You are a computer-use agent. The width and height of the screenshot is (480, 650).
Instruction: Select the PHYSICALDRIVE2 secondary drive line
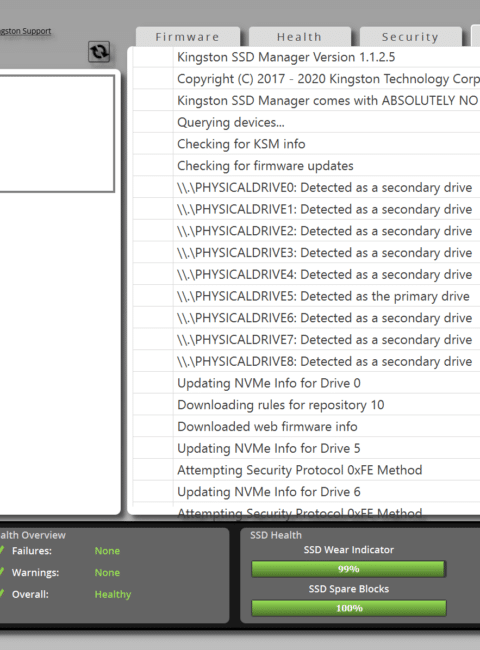click(306, 231)
